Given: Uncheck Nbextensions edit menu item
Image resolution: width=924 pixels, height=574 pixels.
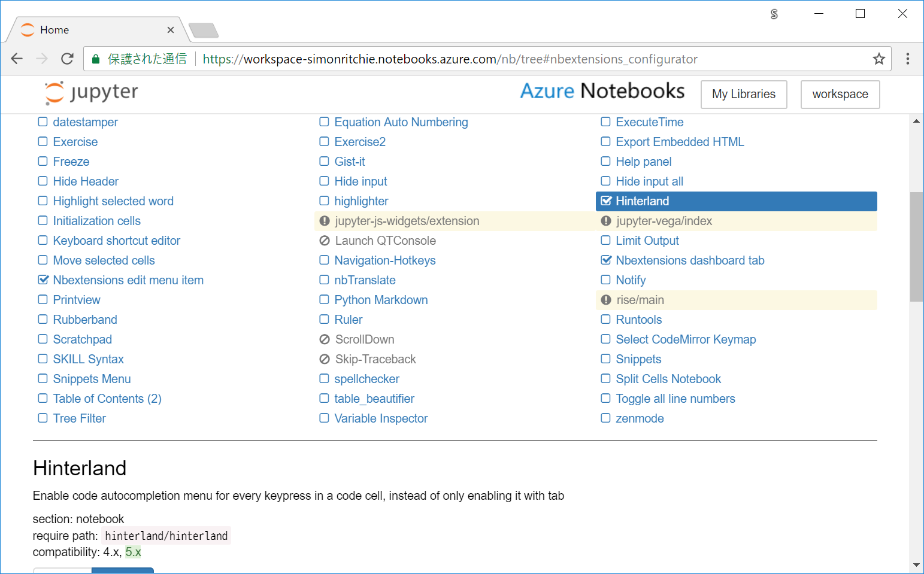Looking at the screenshot, I should coord(43,280).
